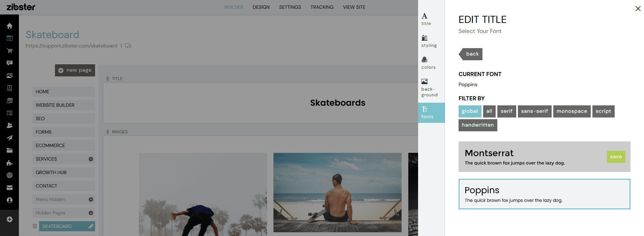Open the TRACKING menu in top navigation
Image resolution: width=644 pixels, height=236 pixels.
[322, 7]
